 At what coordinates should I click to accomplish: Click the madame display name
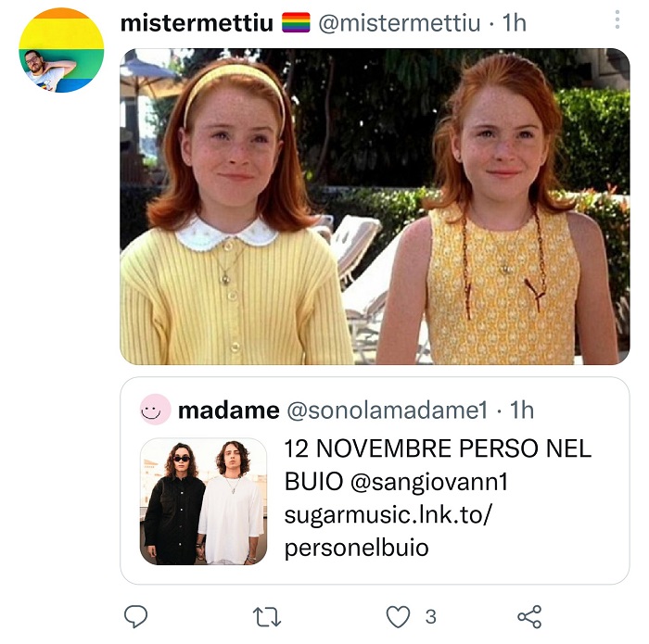(x=228, y=410)
